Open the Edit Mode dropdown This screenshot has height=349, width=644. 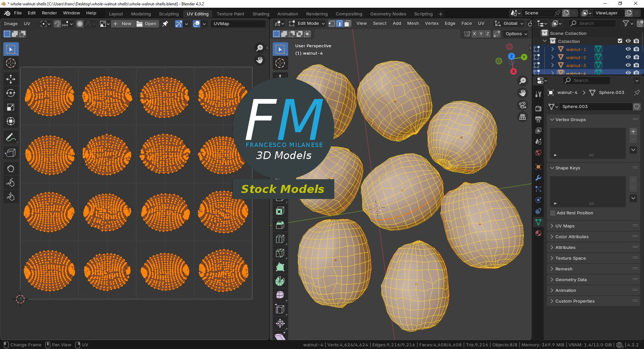pos(307,23)
